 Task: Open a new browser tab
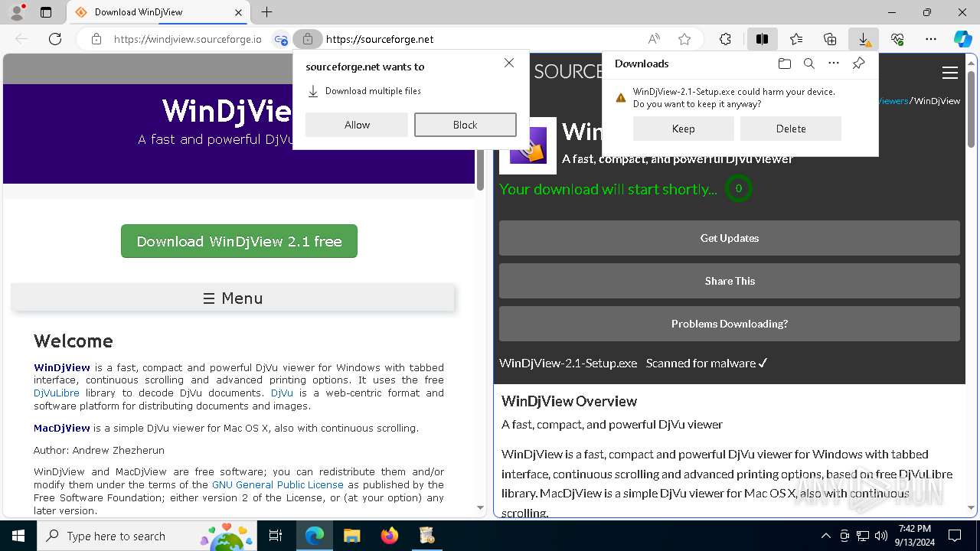click(x=266, y=12)
